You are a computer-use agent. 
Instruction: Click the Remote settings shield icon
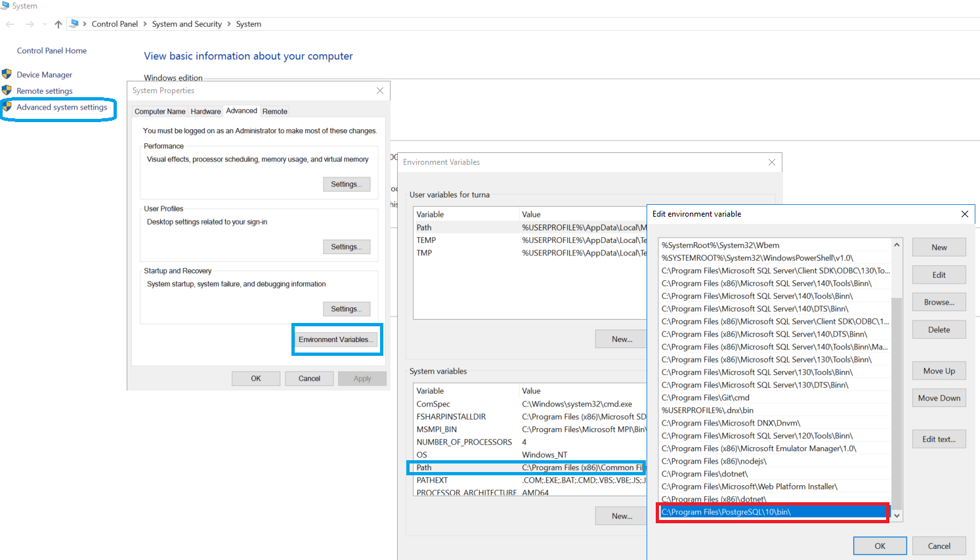(7, 91)
